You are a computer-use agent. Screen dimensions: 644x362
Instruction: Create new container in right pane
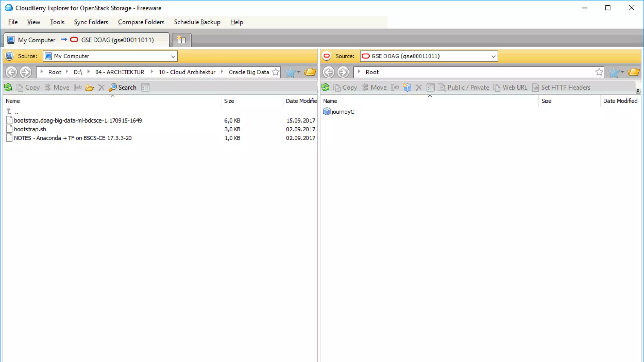407,88
